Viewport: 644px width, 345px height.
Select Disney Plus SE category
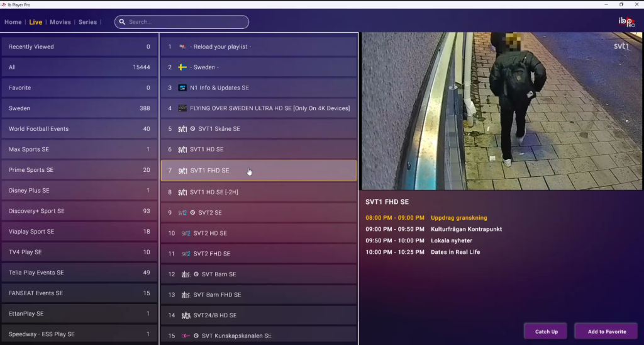coord(79,190)
